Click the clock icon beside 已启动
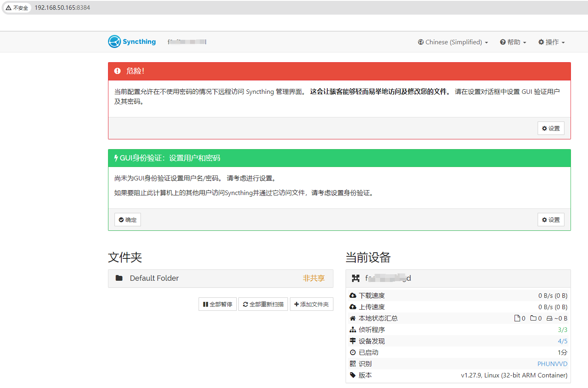 click(x=353, y=353)
